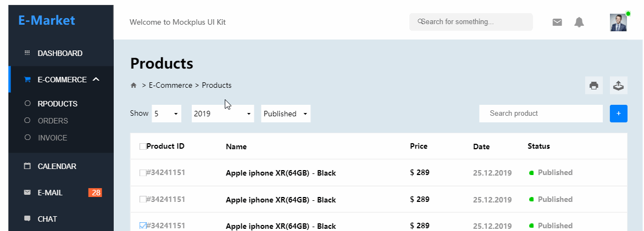644x231 pixels.
Task: Uncheck the checked third row checkbox
Action: pyautogui.click(x=143, y=226)
